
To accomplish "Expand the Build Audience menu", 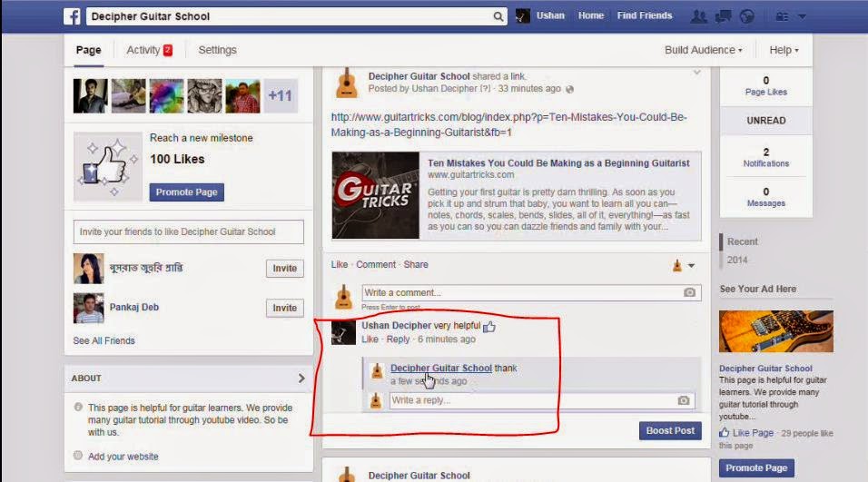I will coord(703,50).
